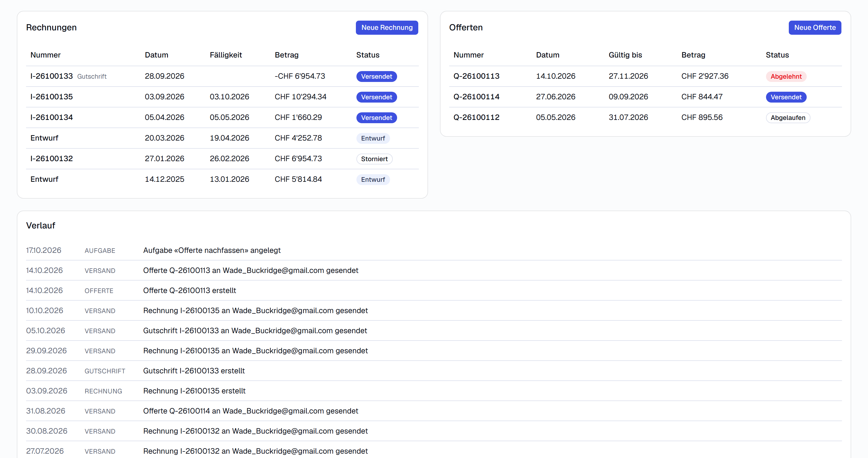Click the Gültig bis column header
The height and width of the screenshot is (458, 868).
[625, 55]
